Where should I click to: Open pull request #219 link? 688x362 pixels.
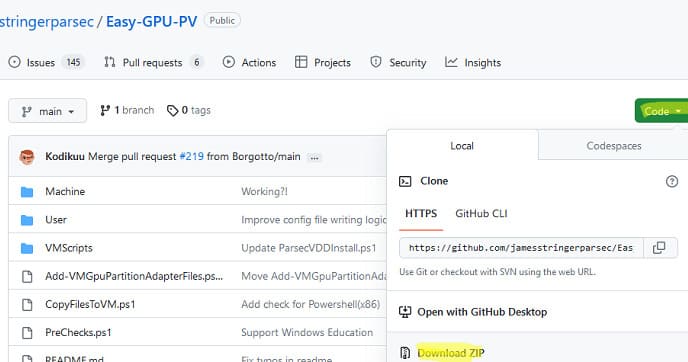pyautogui.click(x=191, y=157)
